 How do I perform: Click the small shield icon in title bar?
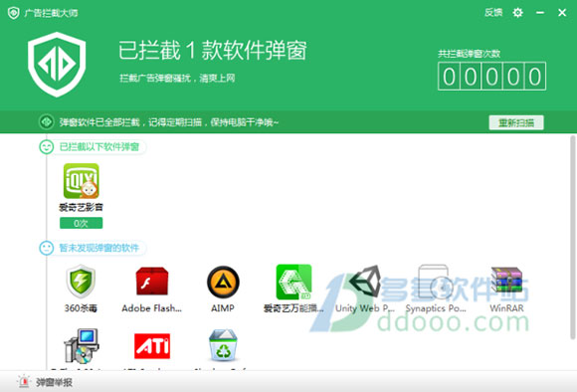click(14, 13)
